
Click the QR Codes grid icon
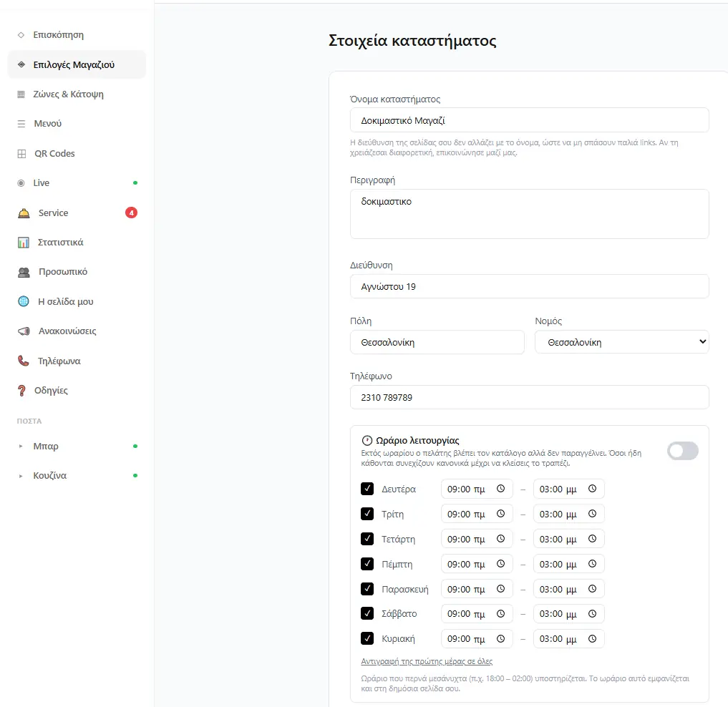coord(21,154)
